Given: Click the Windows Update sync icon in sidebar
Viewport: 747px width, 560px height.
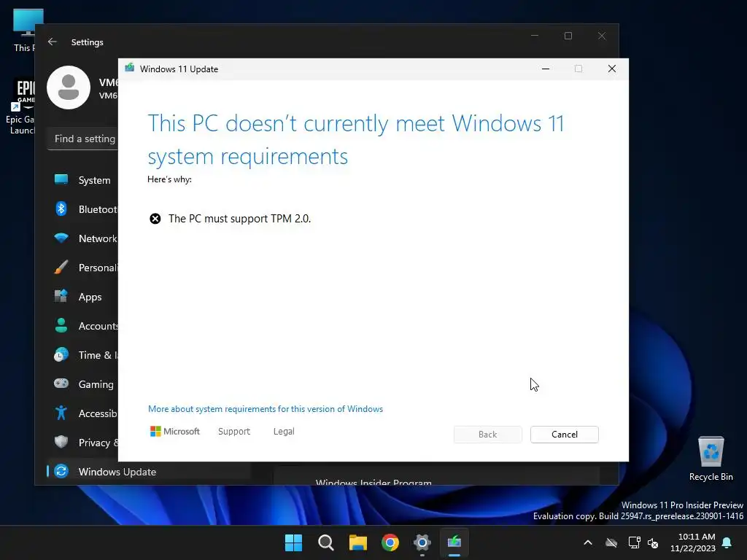Looking at the screenshot, I should [61, 472].
